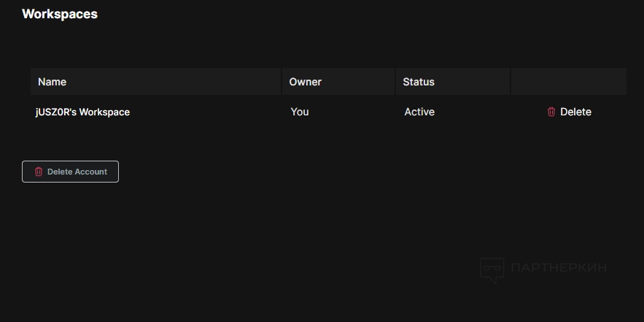Click the word 'Workspace' in the row name
Screen dimensions: 644x322
click(104, 112)
